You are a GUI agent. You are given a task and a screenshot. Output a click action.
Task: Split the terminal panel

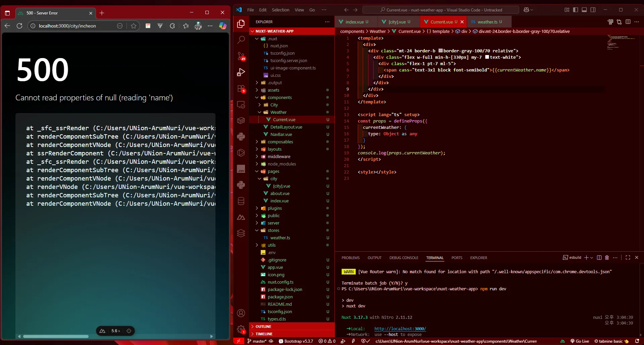point(599,258)
